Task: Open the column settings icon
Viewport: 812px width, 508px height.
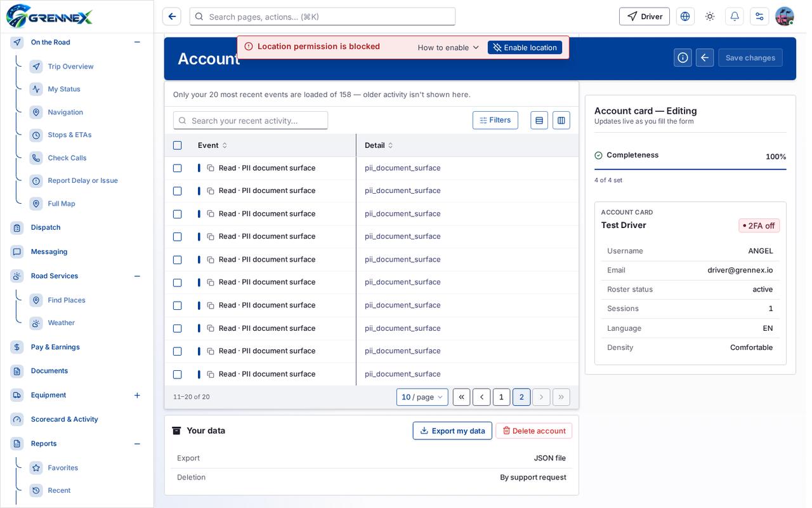Action: [x=561, y=120]
